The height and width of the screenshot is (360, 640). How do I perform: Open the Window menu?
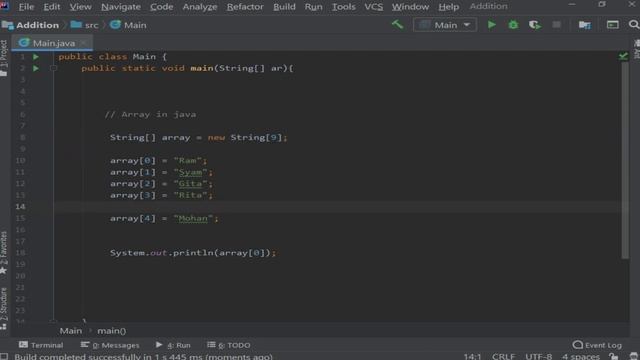tap(411, 7)
